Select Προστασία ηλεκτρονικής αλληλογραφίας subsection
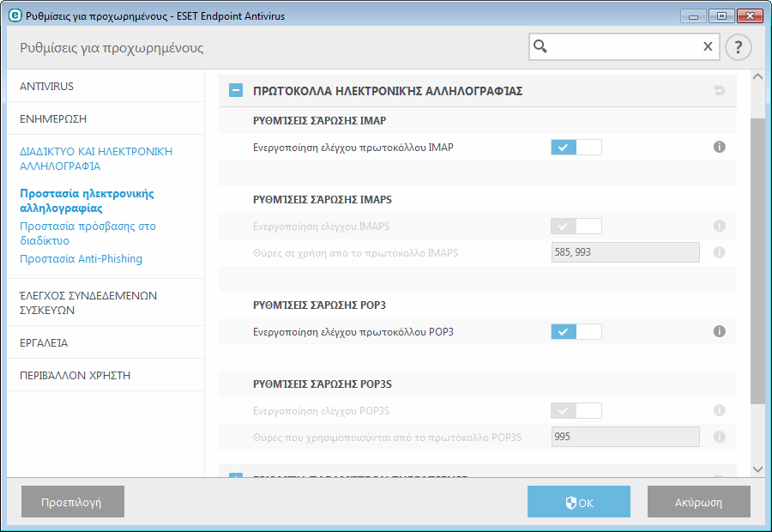 [87, 201]
